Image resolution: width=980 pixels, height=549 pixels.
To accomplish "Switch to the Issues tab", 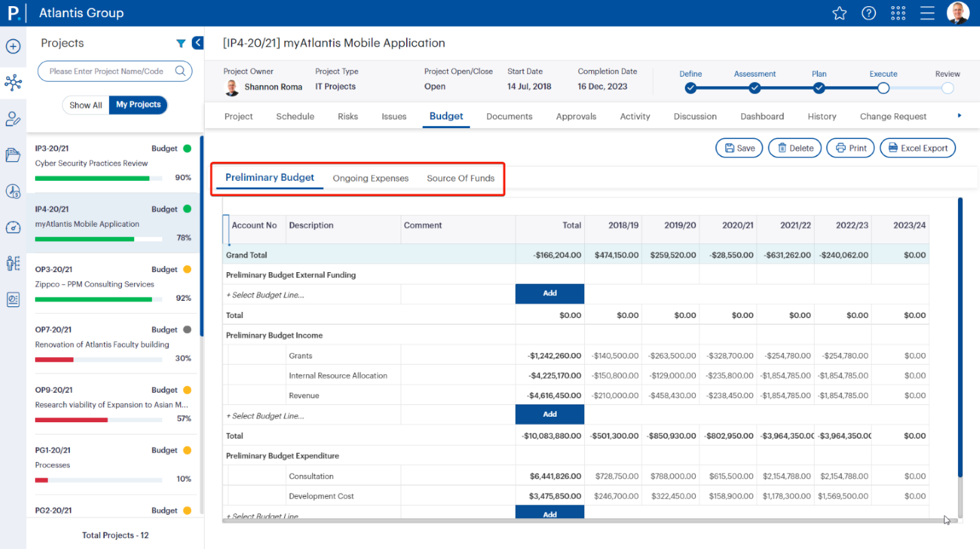I will [394, 117].
